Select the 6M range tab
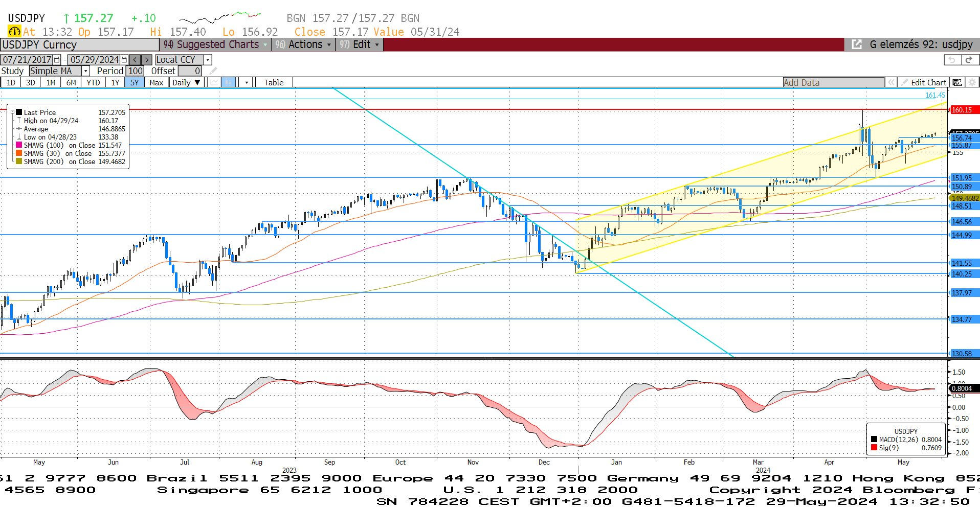980x530 pixels. tap(71, 82)
